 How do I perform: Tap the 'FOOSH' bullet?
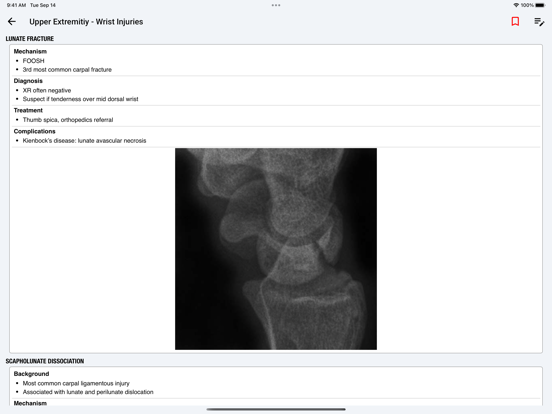click(33, 61)
